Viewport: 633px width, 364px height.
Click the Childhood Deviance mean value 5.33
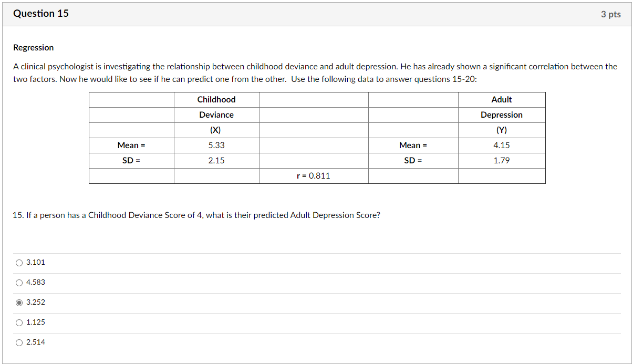(x=216, y=145)
